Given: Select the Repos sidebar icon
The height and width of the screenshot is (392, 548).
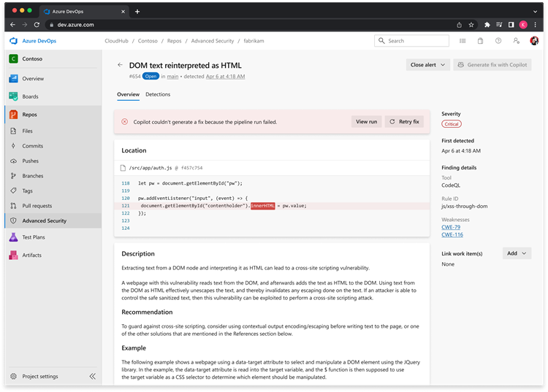Looking at the screenshot, I should [x=13, y=115].
